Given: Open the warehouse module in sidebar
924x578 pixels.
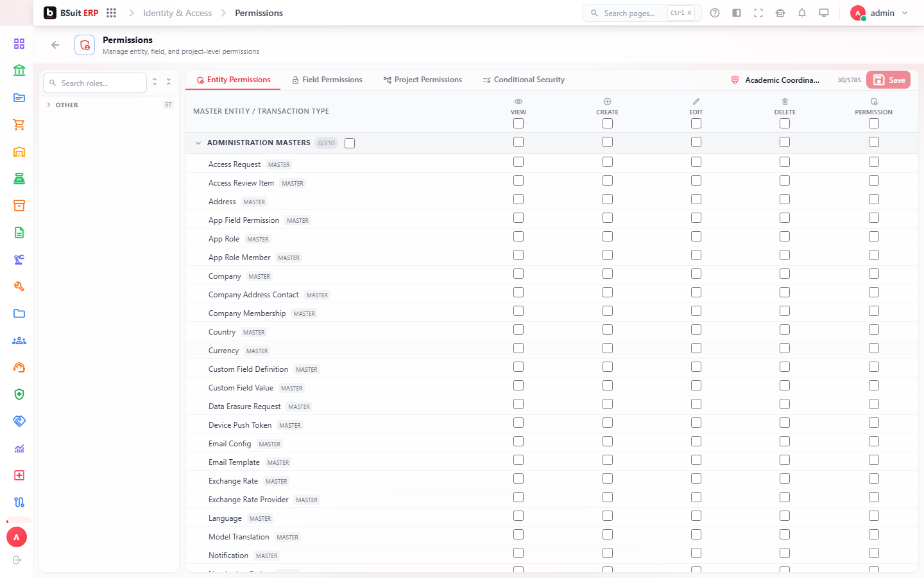Looking at the screenshot, I should 19,152.
